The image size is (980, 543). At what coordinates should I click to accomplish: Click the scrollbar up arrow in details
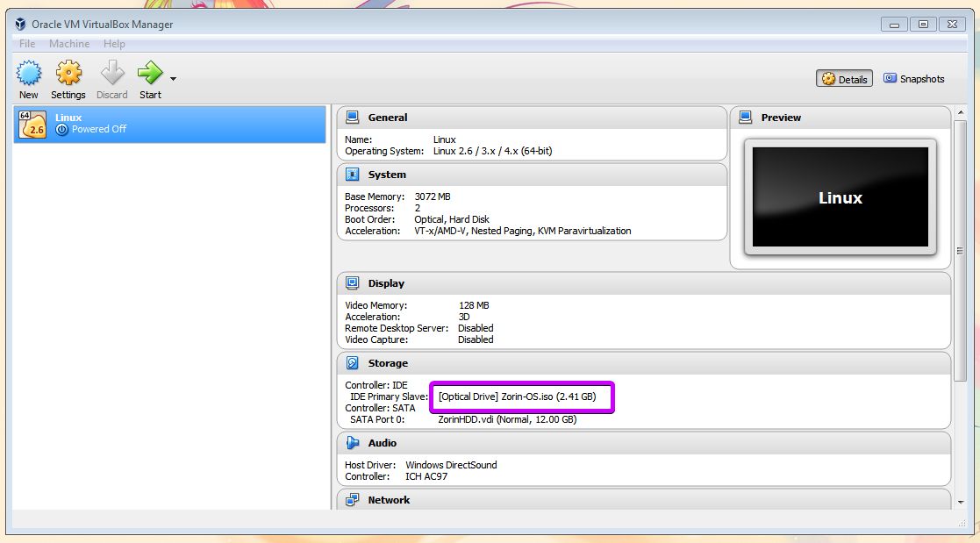[961, 113]
